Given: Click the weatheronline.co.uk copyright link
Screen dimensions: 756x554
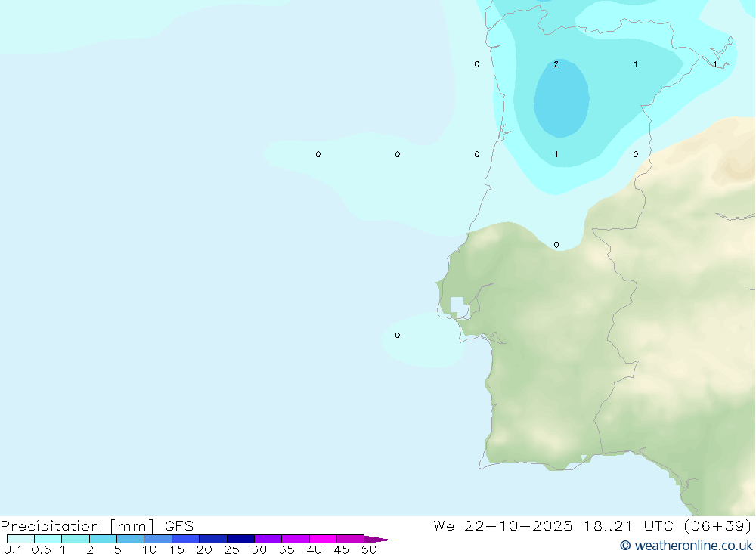Looking at the screenshot, I should (x=686, y=546).
